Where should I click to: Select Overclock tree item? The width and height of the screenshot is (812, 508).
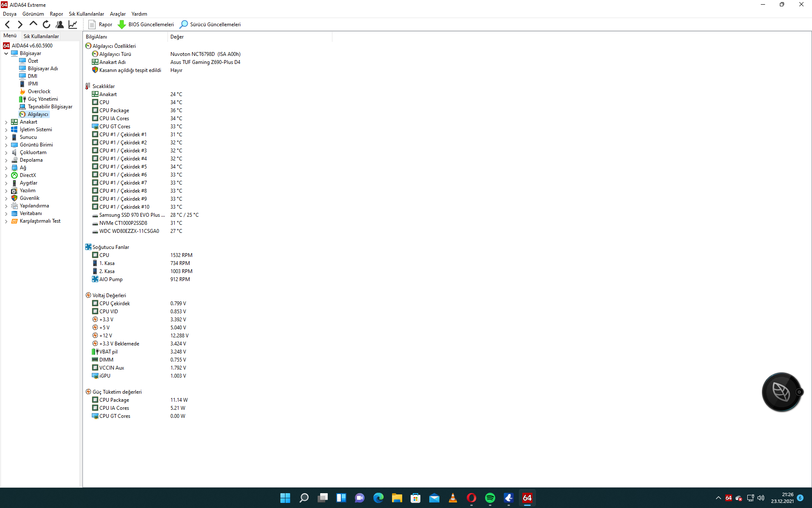click(x=39, y=91)
